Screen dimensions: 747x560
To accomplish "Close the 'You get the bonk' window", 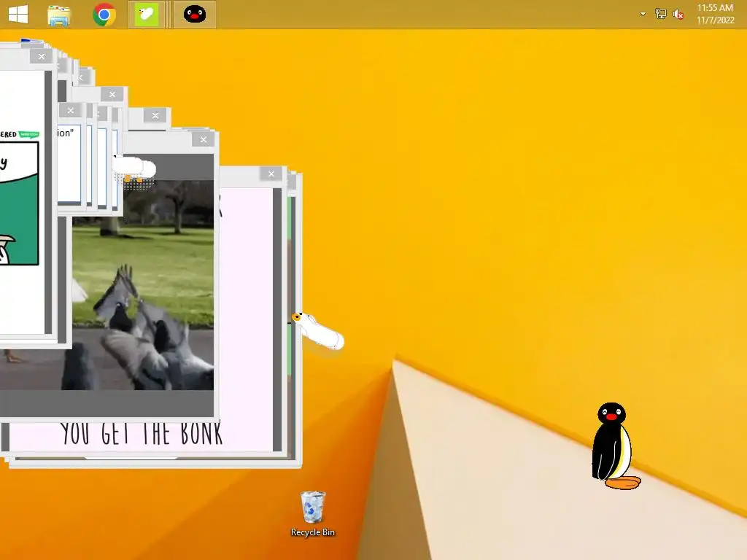I will tap(271, 174).
